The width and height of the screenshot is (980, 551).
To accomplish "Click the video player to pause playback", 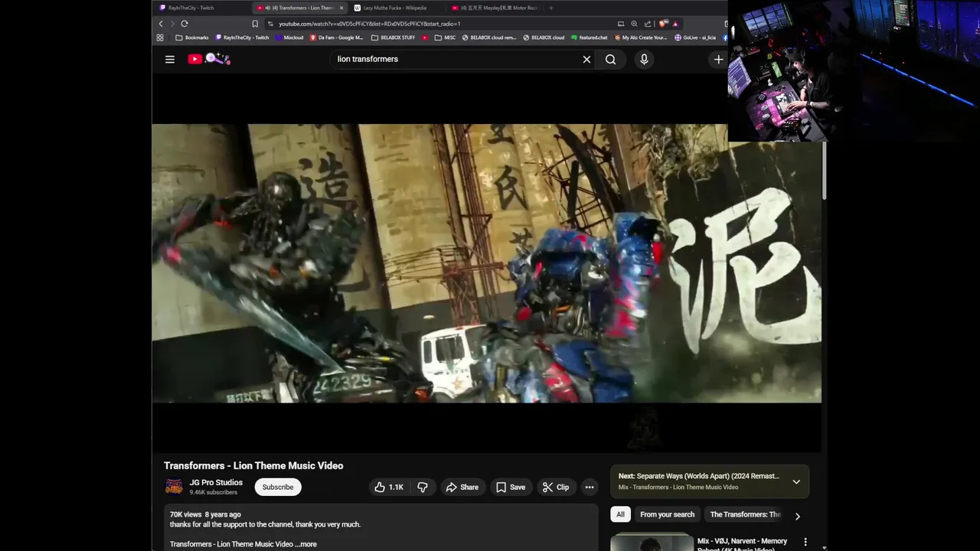I will (486, 263).
